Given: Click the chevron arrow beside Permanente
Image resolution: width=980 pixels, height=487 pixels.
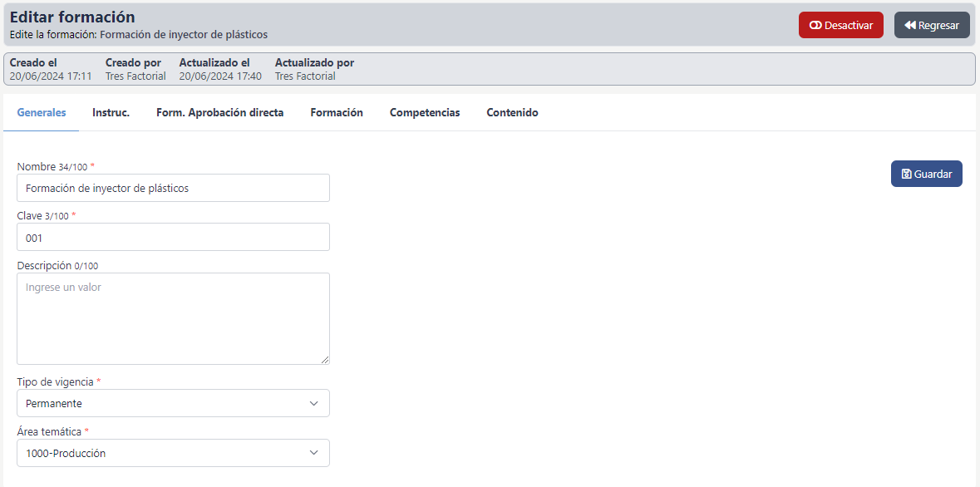Looking at the screenshot, I should [x=313, y=404].
